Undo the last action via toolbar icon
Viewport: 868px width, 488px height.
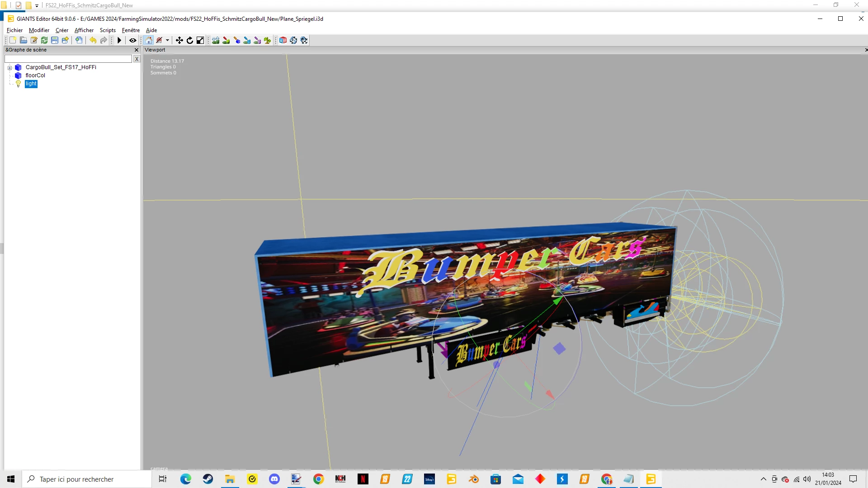click(93, 40)
